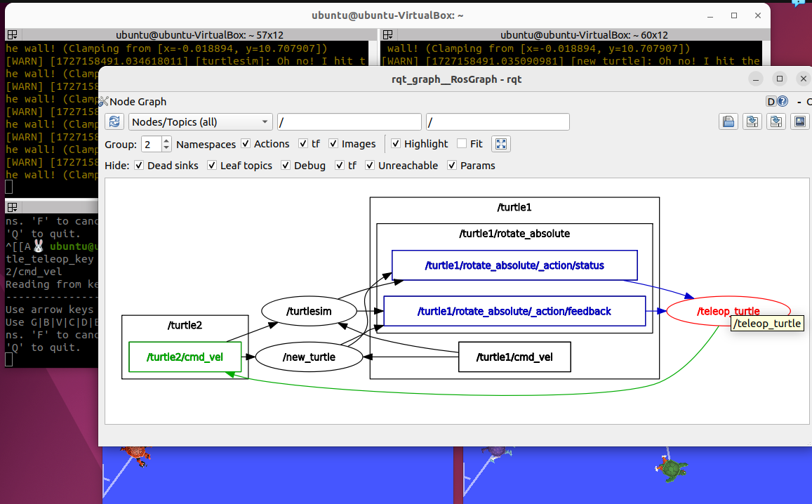
Task: Minimize the rqt window
Action: (756, 79)
